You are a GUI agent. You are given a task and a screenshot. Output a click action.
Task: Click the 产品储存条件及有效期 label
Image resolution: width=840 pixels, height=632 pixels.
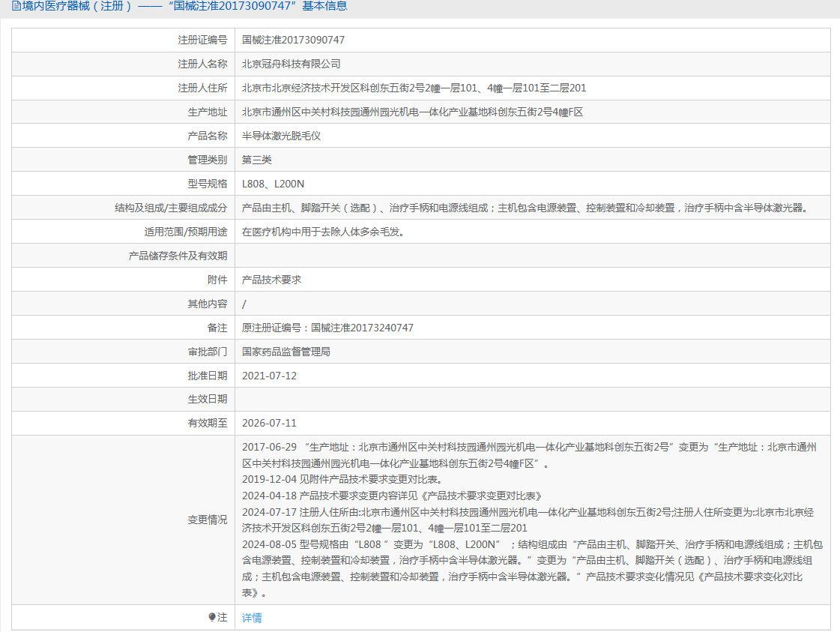[178, 256]
